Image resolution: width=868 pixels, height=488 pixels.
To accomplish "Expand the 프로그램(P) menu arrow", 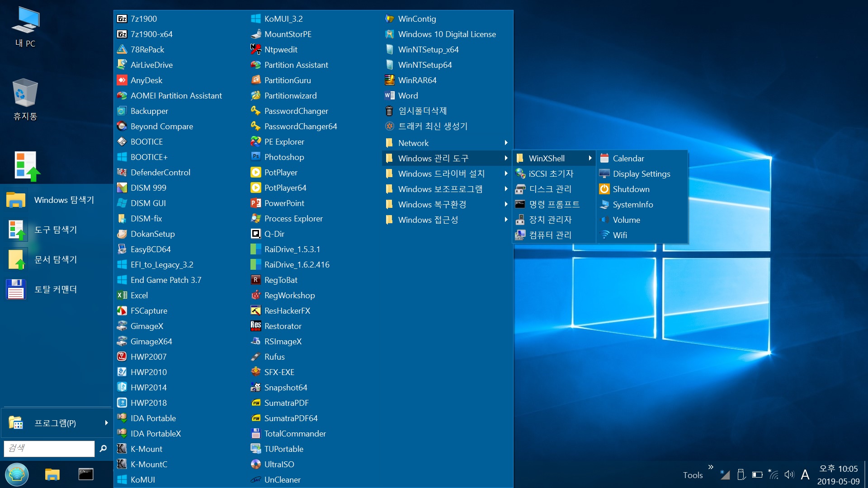I will (106, 423).
